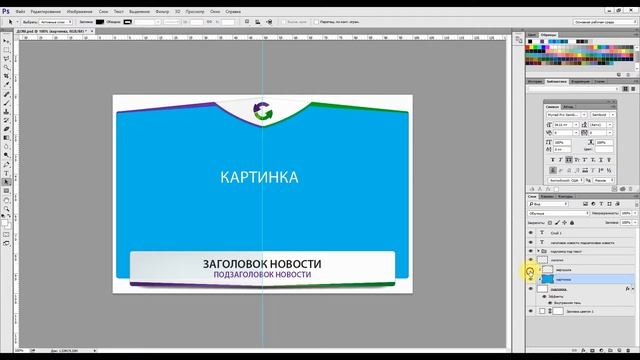Select the Quick Selection tool
Image resolution: width=640 pixels, height=360 pixels.
[x=7, y=67]
